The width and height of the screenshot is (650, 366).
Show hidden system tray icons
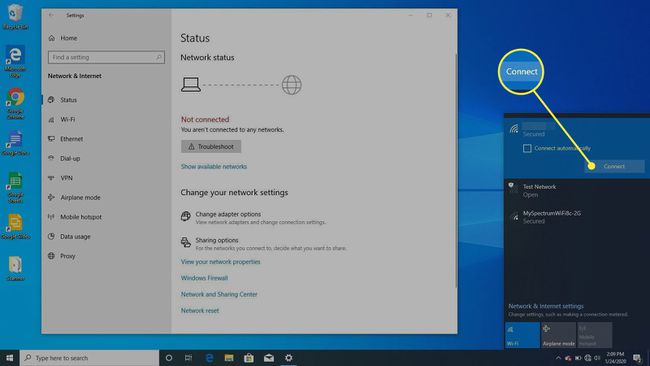(x=558, y=358)
